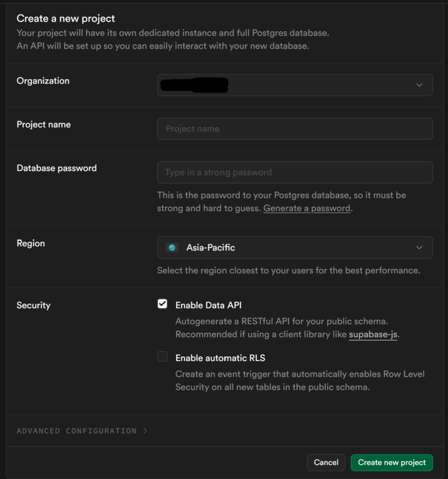Click the arrow next to Advanced Configuration
Viewport: 448px width, 479px height.
(x=145, y=431)
